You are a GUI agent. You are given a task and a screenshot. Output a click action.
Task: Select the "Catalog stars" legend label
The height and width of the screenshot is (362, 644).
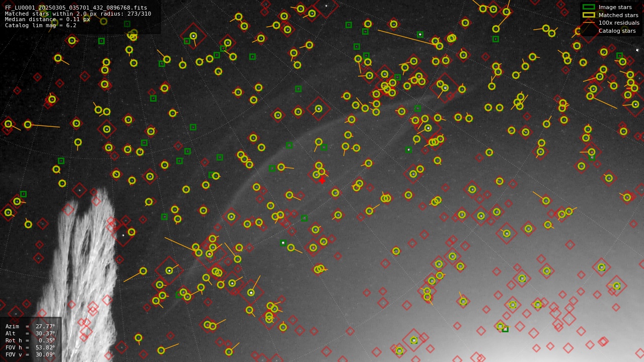pyautogui.click(x=617, y=31)
